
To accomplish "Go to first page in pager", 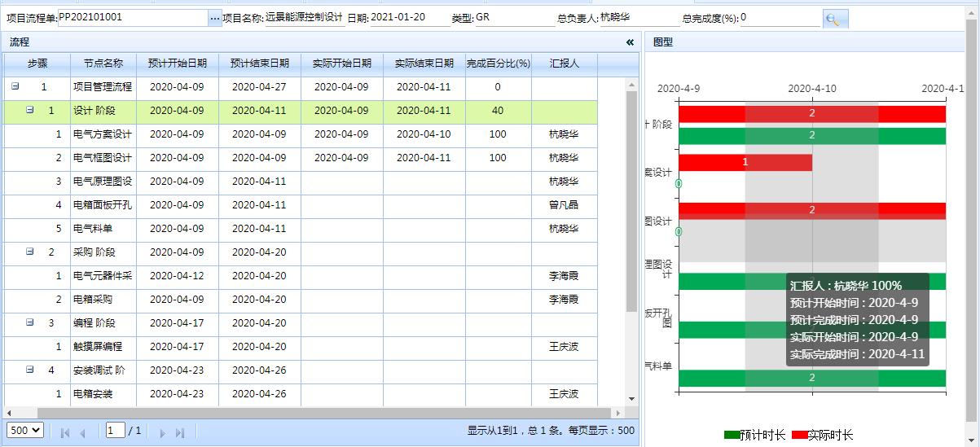I will click(x=65, y=432).
